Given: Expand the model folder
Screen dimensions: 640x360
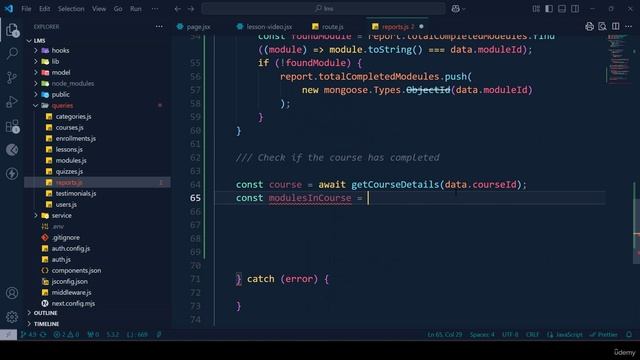Looking at the screenshot, I should click(x=61, y=73).
